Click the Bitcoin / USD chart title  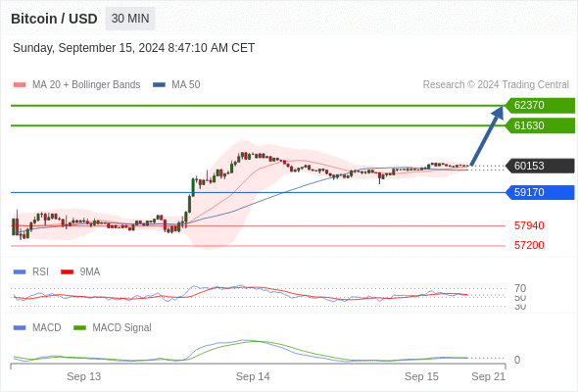pos(54,19)
